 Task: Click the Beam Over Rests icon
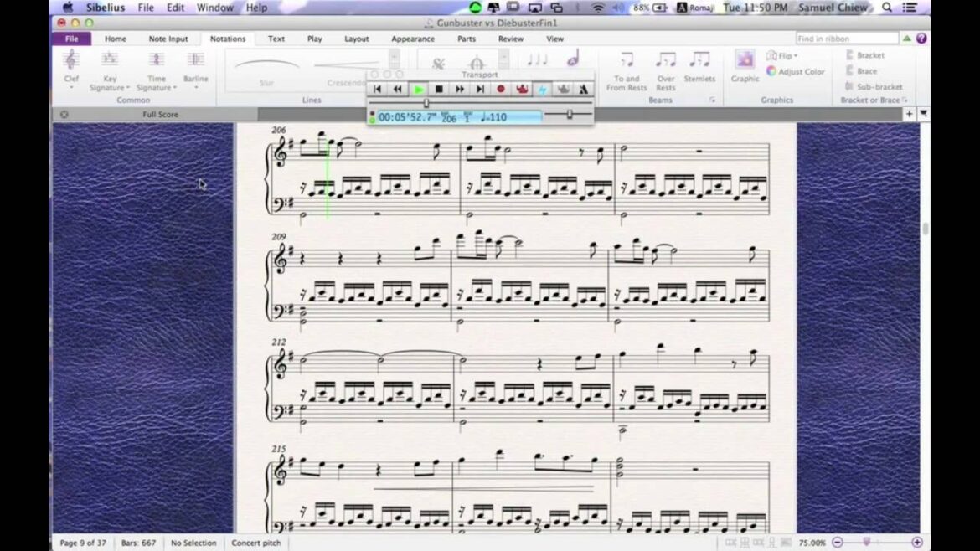pos(666,65)
